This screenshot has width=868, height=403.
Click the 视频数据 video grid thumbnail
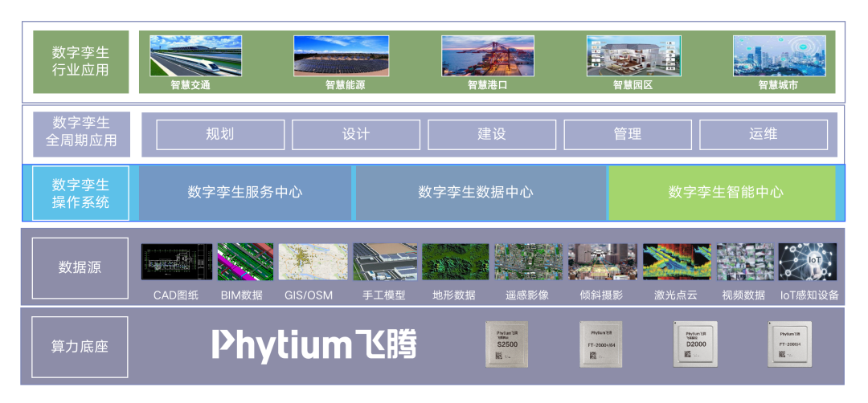pos(744,262)
